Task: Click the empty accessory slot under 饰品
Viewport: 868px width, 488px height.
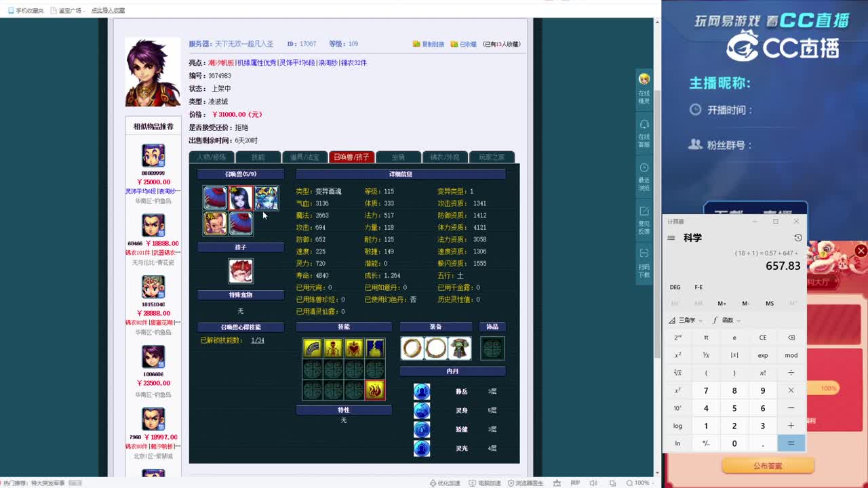Action: [492, 348]
